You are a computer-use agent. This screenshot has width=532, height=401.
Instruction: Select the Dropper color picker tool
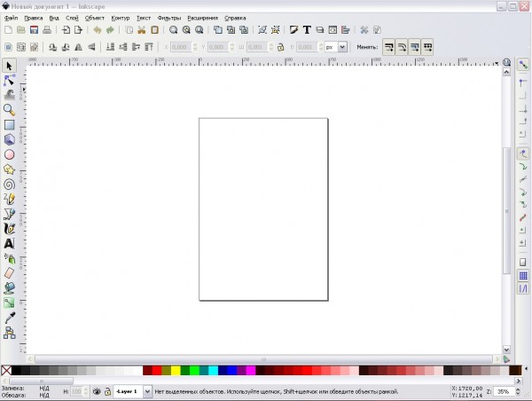click(x=9, y=318)
